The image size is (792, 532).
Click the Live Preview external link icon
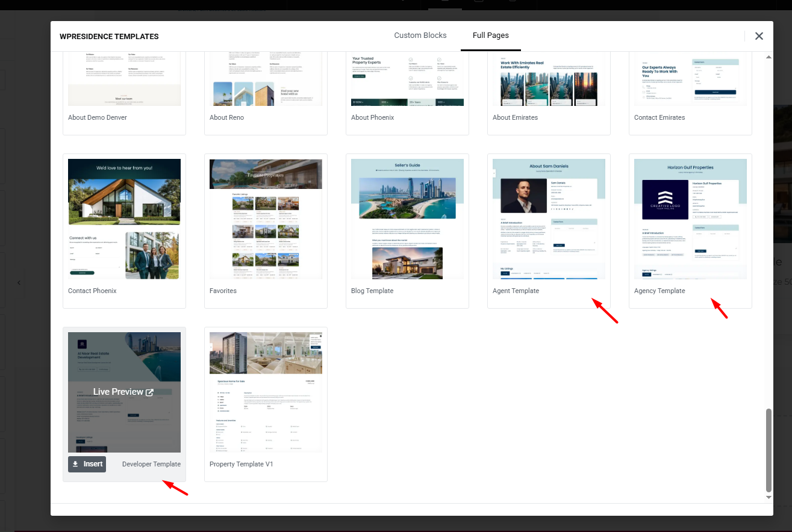coord(149,392)
